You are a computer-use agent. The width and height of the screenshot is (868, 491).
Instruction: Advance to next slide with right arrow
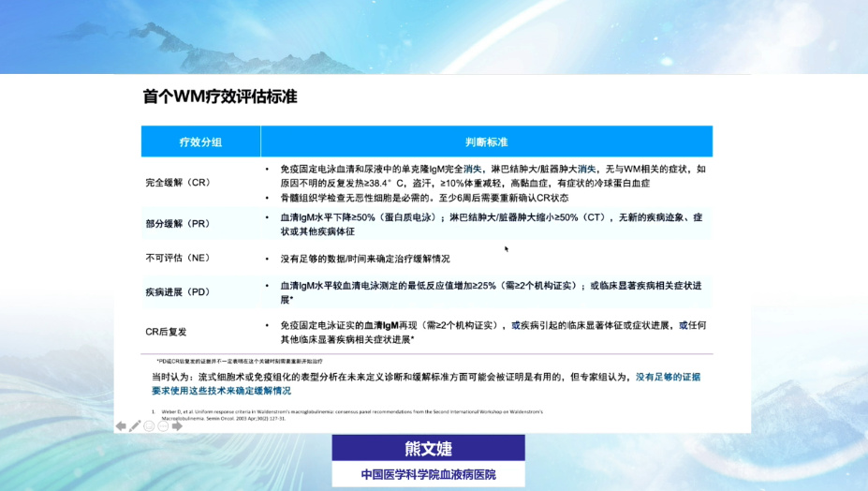pos(177,426)
